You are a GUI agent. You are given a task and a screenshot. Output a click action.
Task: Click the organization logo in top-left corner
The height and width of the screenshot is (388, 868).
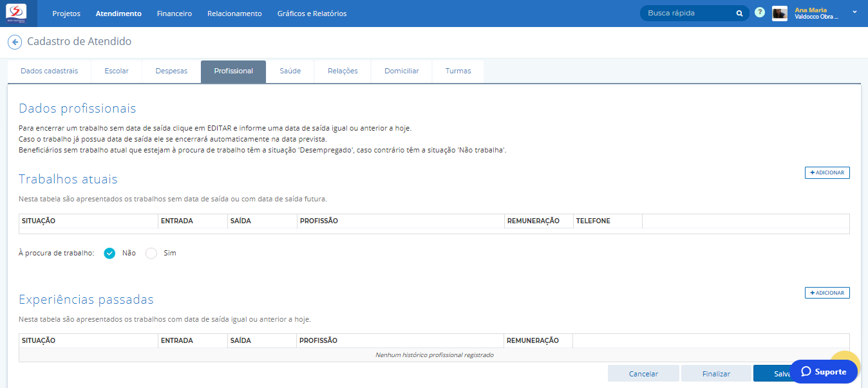16,13
